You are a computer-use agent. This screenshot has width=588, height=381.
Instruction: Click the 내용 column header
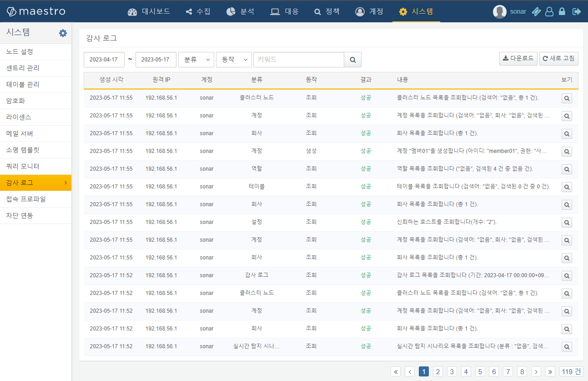(x=402, y=80)
